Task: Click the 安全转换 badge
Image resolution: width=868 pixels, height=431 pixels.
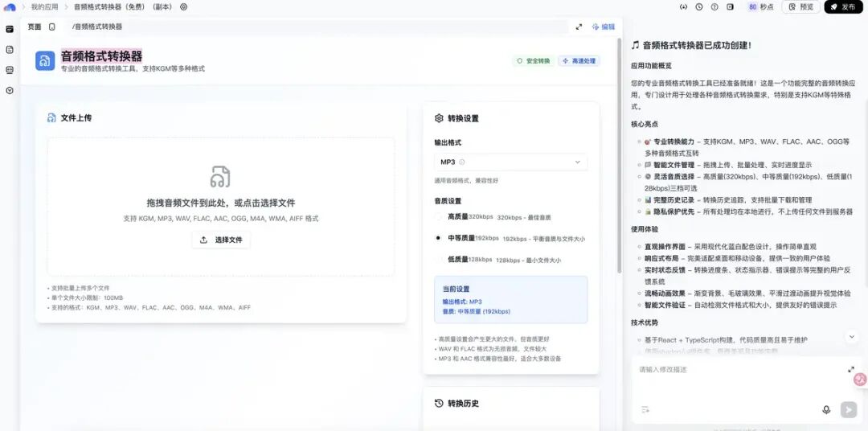Action: 533,61
